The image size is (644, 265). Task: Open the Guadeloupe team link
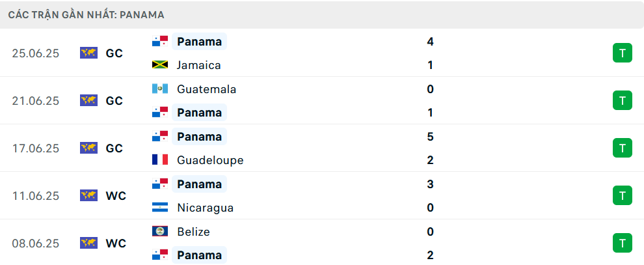click(x=210, y=160)
